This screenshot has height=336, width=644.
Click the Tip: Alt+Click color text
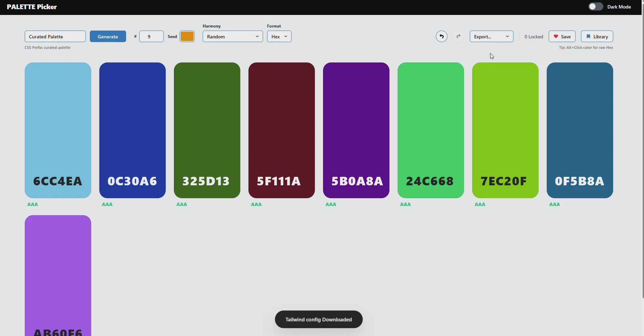tap(586, 48)
